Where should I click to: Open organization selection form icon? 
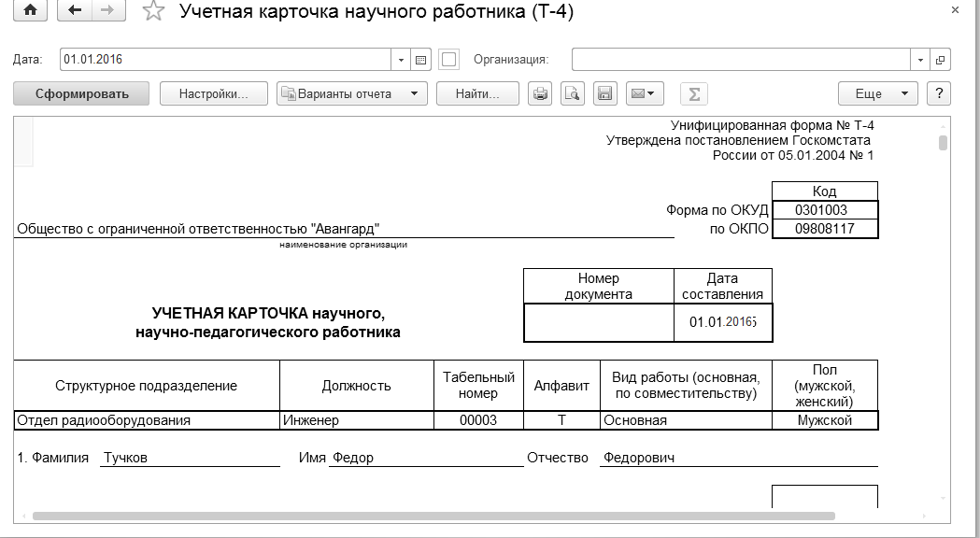(940, 60)
